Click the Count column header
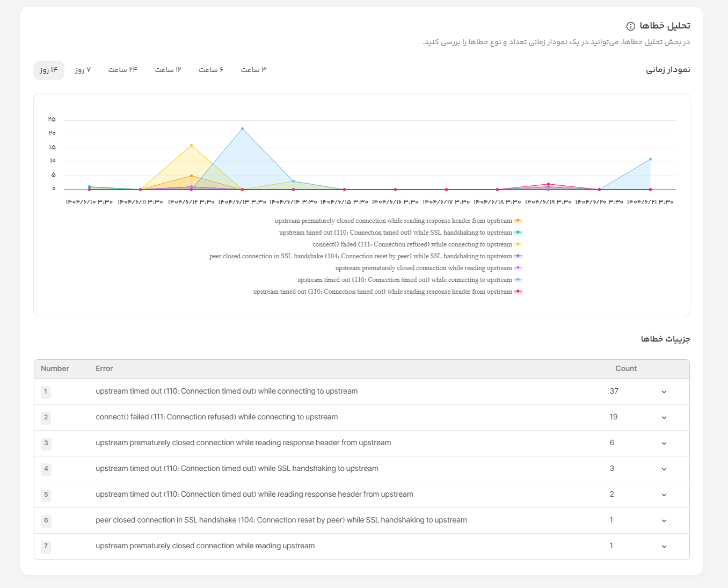 (626, 369)
